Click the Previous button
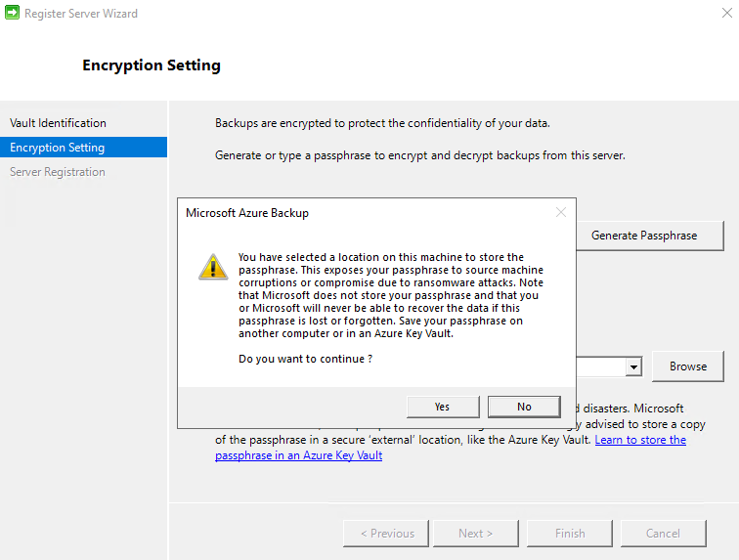The height and width of the screenshot is (560, 739). (386, 534)
